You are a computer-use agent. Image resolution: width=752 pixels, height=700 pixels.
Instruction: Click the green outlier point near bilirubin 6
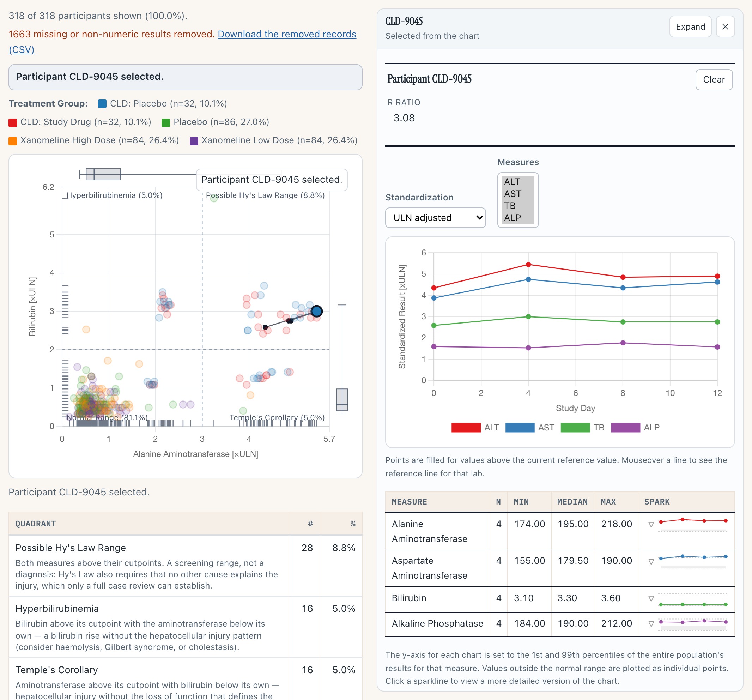(x=214, y=199)
